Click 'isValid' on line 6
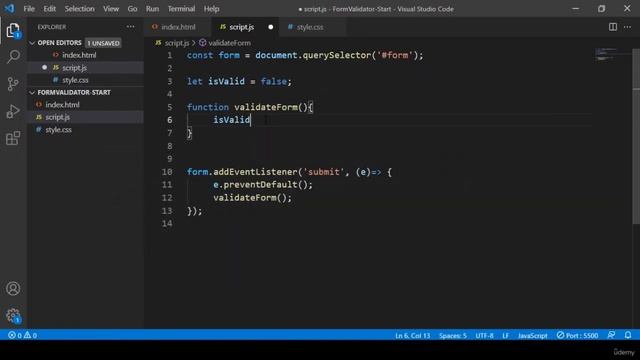Viewport: 640px width, 360px height. point(231,120)
